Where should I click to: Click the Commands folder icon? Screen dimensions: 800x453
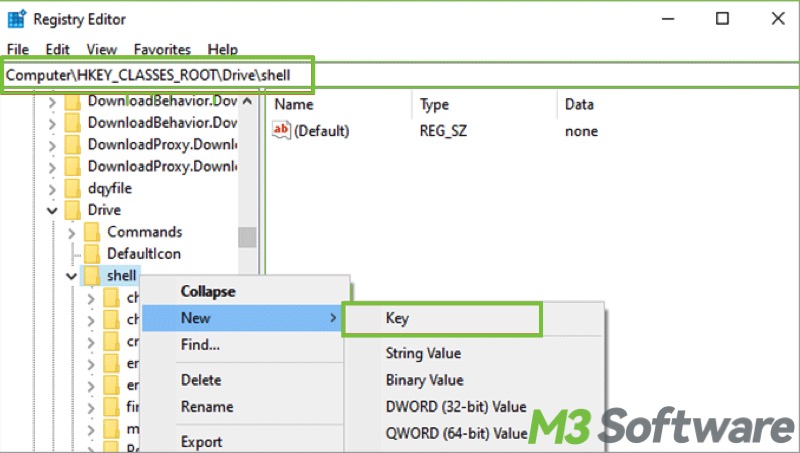pyautogui.click(x=92, y=232)
